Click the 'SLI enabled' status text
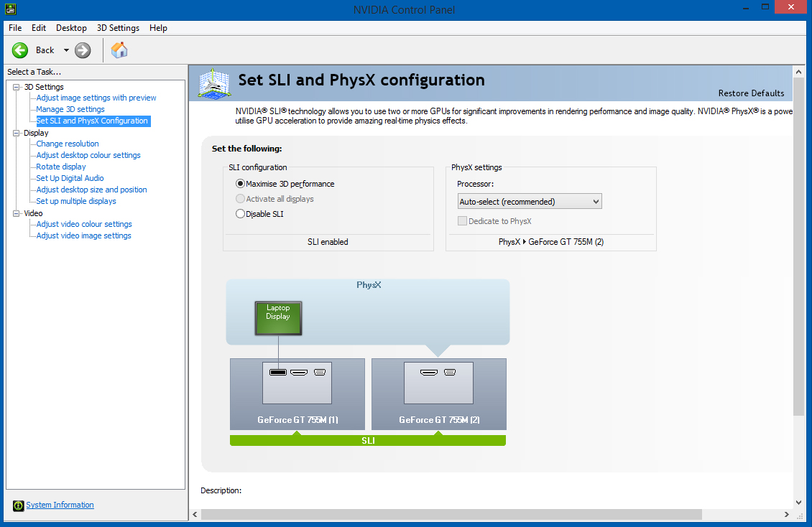This screenshot has height=527, width=812. pyautogui.click(x=328, y=241)
